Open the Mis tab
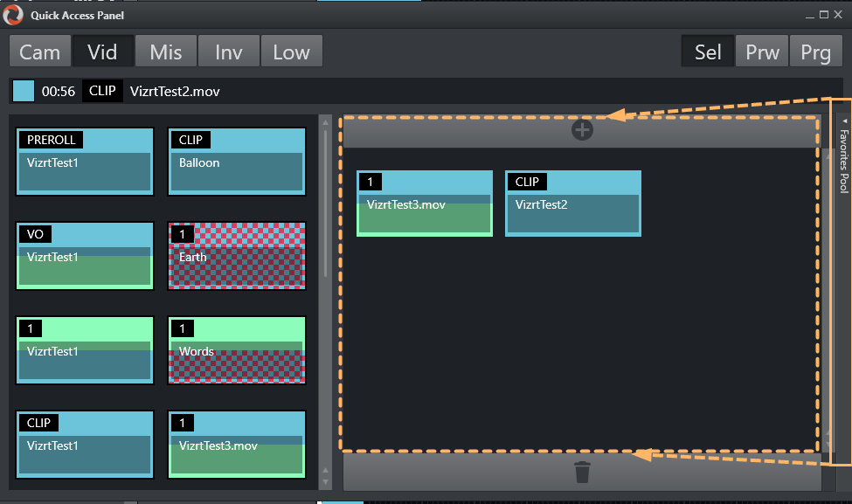This screenshot has height=504, width=852. (x=166, y=52)
